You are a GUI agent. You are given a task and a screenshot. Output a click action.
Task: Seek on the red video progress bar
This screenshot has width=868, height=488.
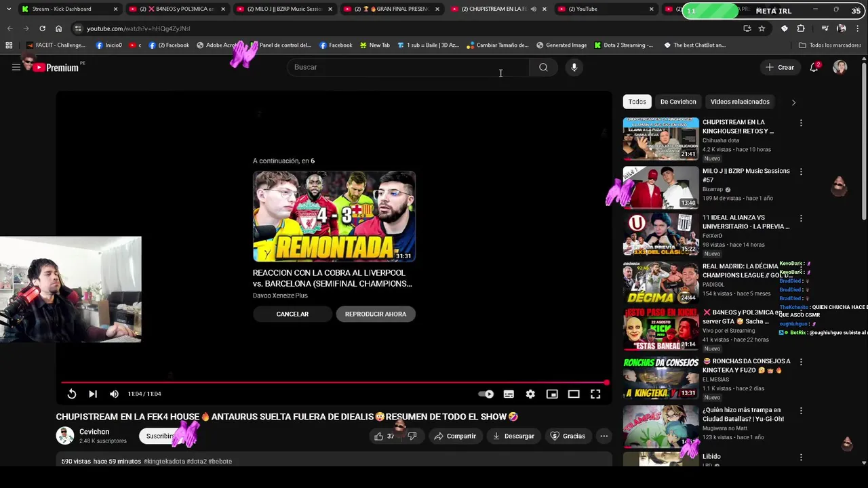pyautogui.click(x=335, y=382)
